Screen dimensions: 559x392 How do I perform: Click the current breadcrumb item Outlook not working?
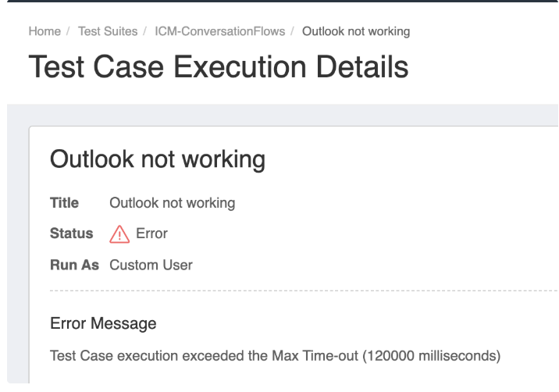click(x=356, y=32)
